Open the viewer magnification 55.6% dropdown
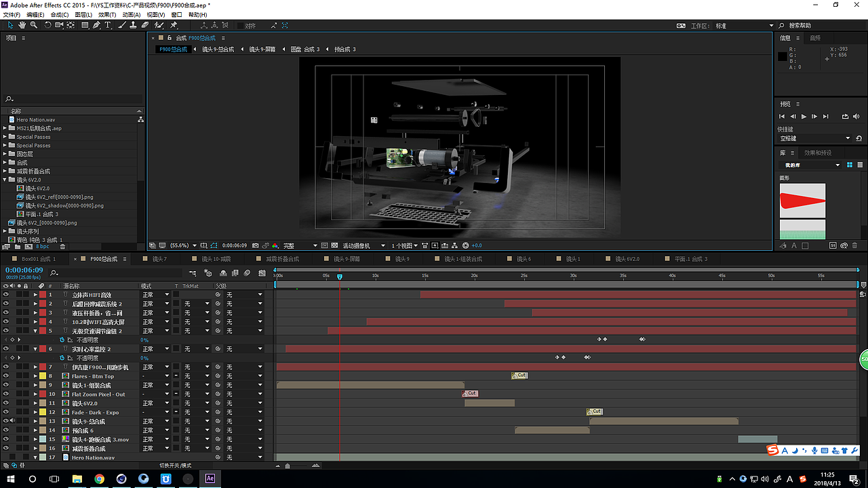The image size is (868, 488). [182, 245]
